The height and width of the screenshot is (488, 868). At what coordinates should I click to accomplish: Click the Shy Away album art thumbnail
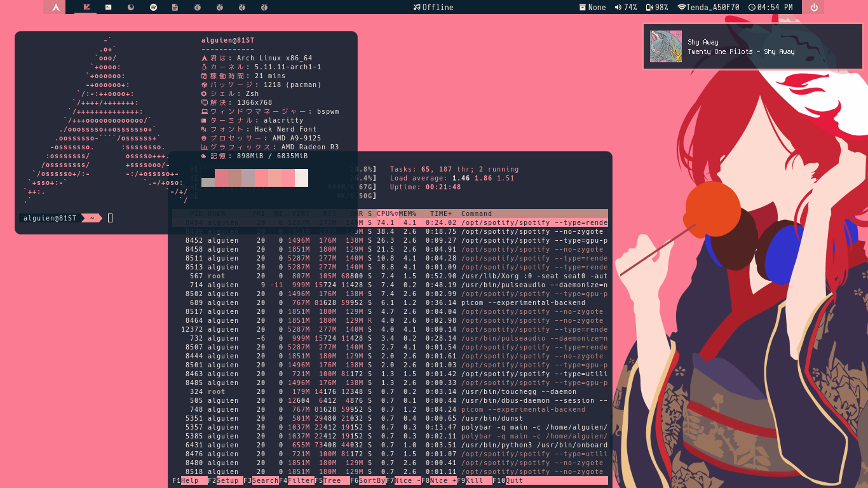665,46
